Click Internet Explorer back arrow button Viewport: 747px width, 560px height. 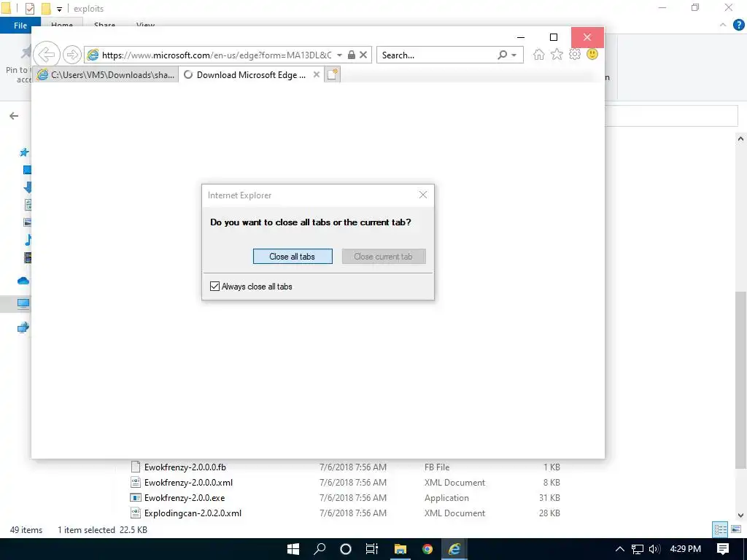[x=47, y=55]
